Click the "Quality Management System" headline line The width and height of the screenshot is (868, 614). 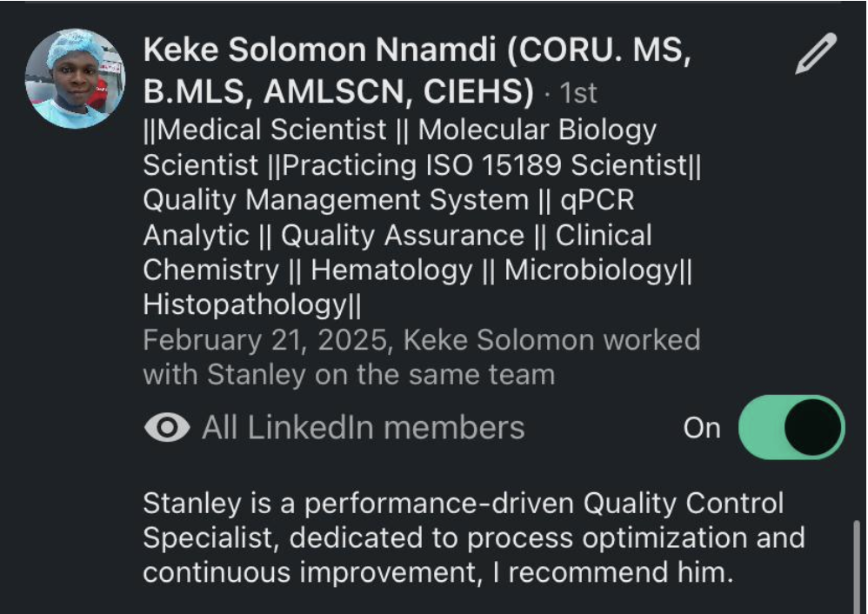[336, 200]
